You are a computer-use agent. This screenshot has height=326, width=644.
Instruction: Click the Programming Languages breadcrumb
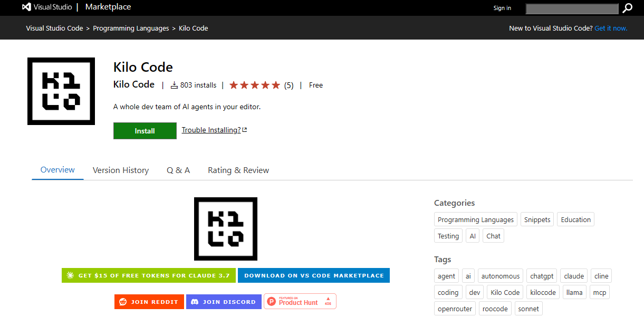click(x=131, y=28)
